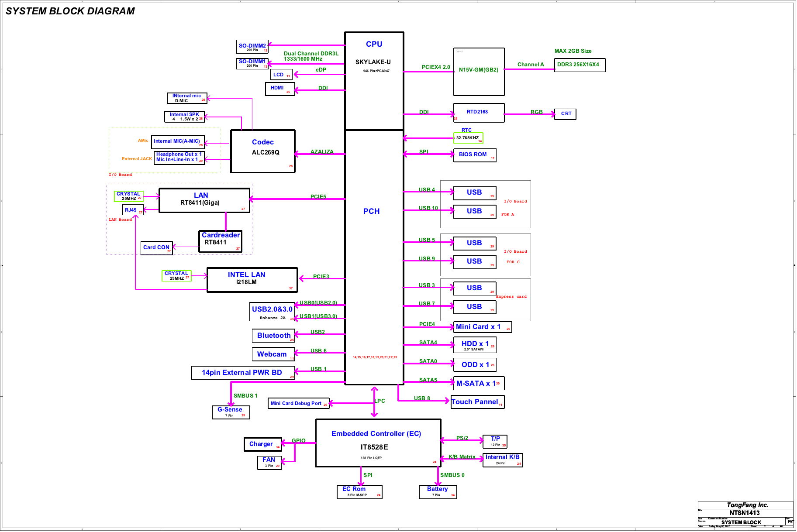Select the Bluetooth block
Screen dimensions: 797x532
273,336
